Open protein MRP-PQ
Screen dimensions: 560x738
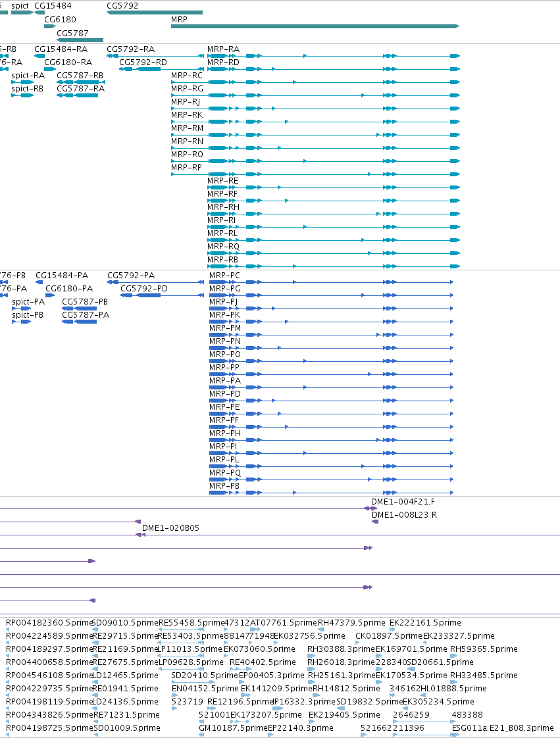pos(225,474)
